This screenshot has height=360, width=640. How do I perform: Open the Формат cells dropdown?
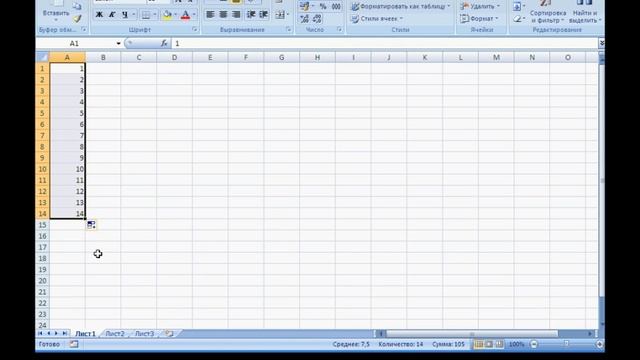tap(479, 19)
